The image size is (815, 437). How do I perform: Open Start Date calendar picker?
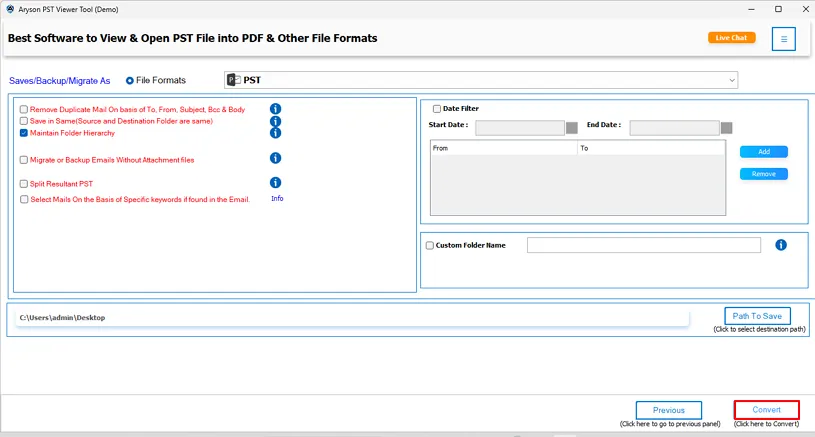[x=572, y=128]
